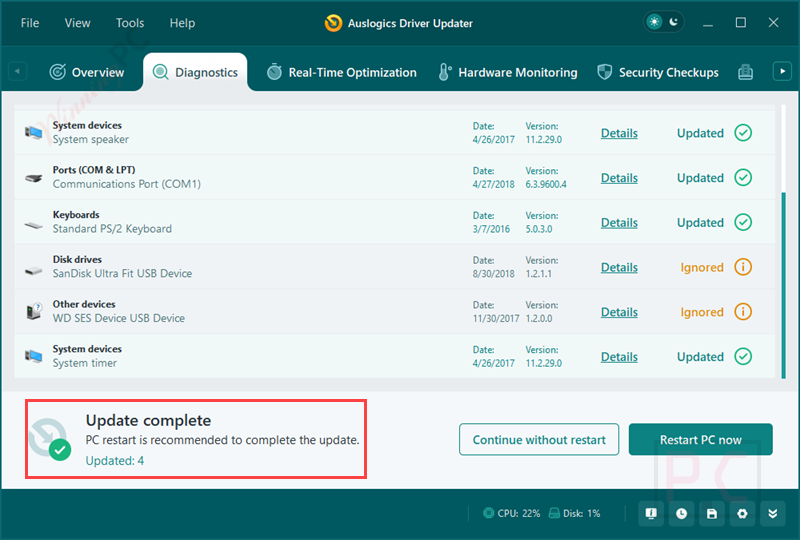Open Details for Communications Port (COM1)
This screenshot has width=800, height=540.
[619, 178]
